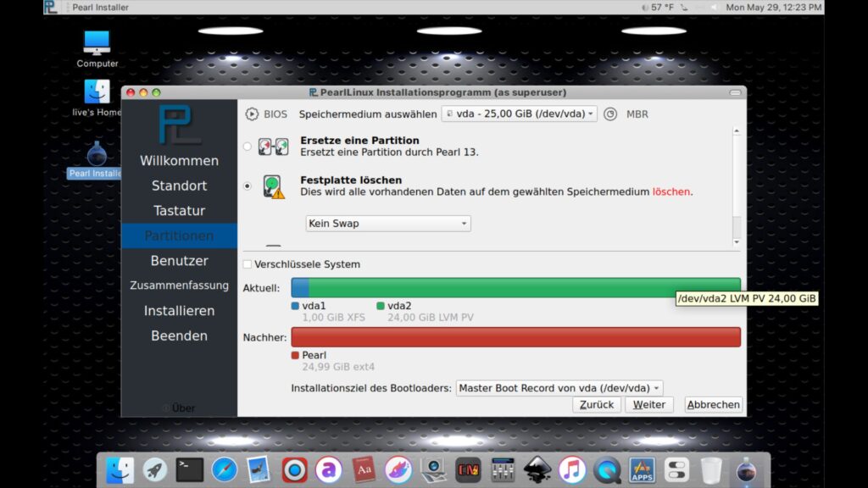
Task: Click the erase disk warning icon
Action: pos(274,186)
